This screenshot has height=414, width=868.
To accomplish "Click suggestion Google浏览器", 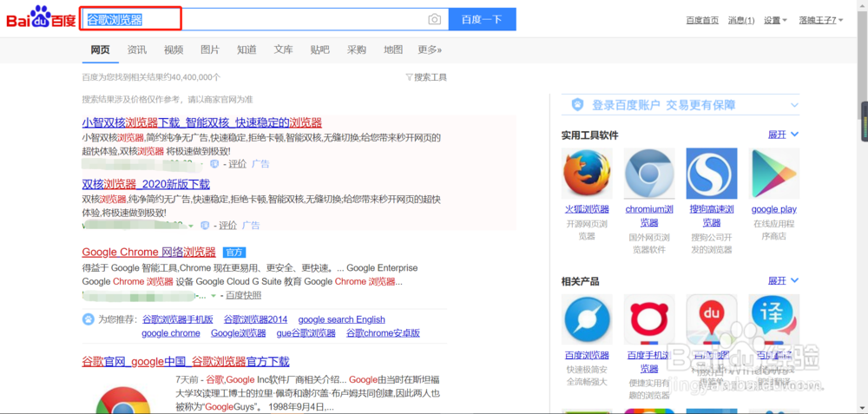I will click(239, 333).
